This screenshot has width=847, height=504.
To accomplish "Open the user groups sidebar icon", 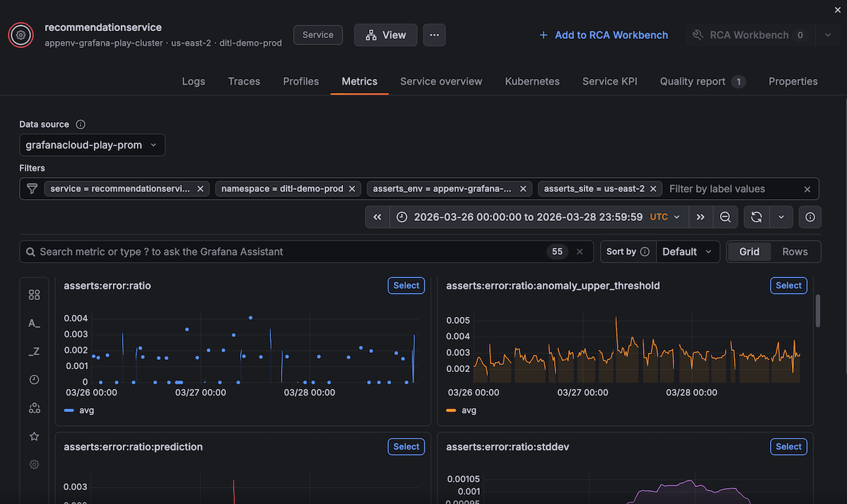I will 34,407.
